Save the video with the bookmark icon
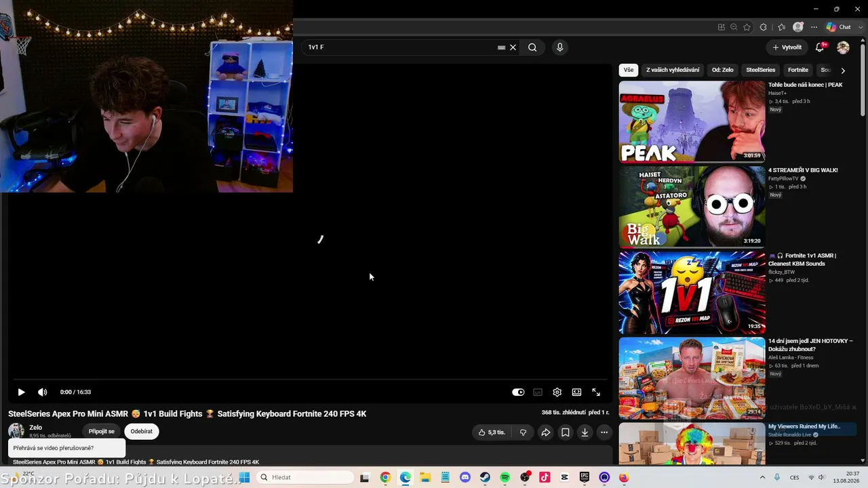868x488 pixels. click(x=565, y=432)
